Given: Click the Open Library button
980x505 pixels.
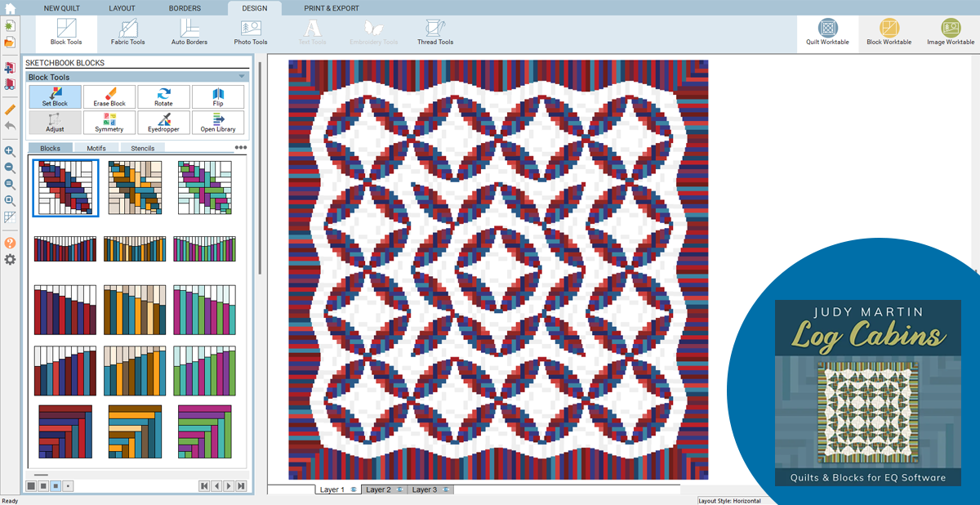Looking at the screenshot, I should 218,123.
